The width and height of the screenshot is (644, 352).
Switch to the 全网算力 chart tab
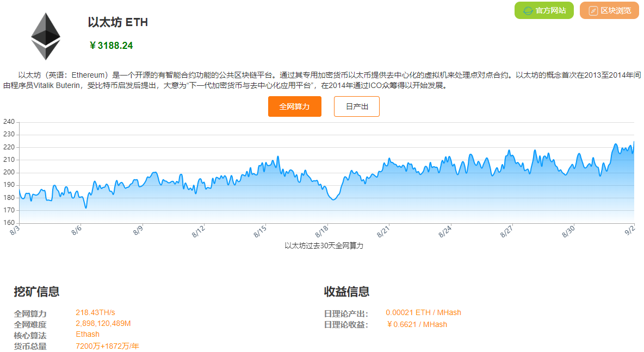[x=294, y=106]
